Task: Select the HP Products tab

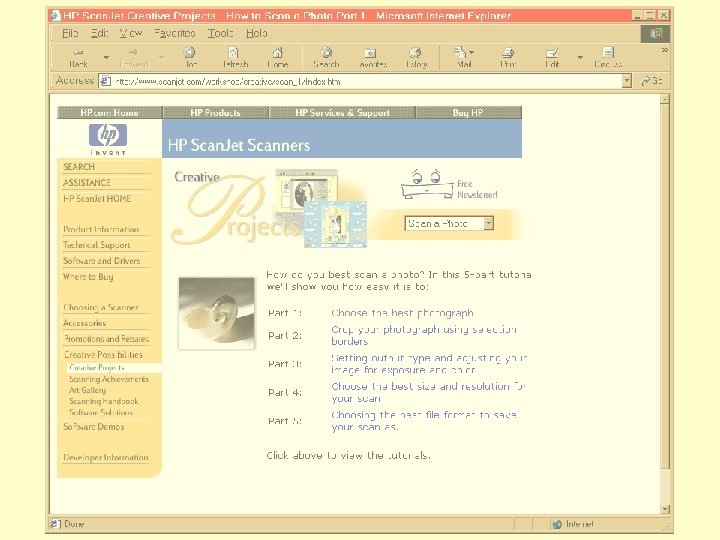Action: coord(215,112)
